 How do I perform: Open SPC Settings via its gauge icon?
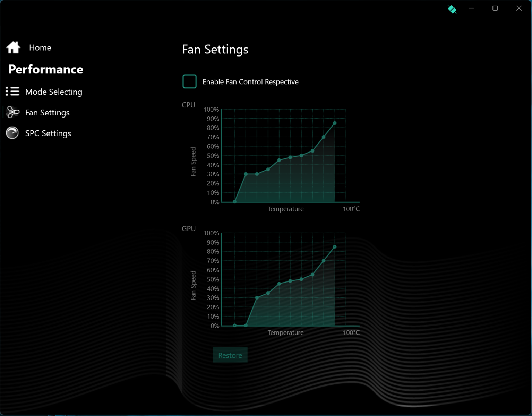point(12,133)
